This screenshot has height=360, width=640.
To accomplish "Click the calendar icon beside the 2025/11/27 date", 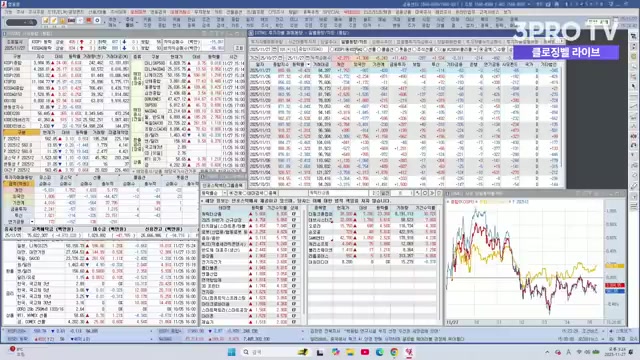I will pos(273,49).
